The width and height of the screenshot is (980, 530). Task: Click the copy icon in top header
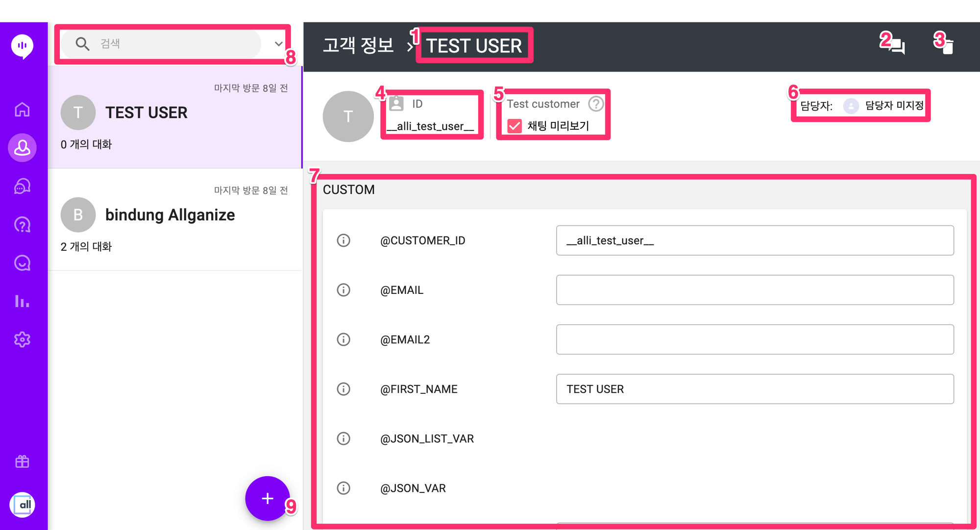click(947, 46)
